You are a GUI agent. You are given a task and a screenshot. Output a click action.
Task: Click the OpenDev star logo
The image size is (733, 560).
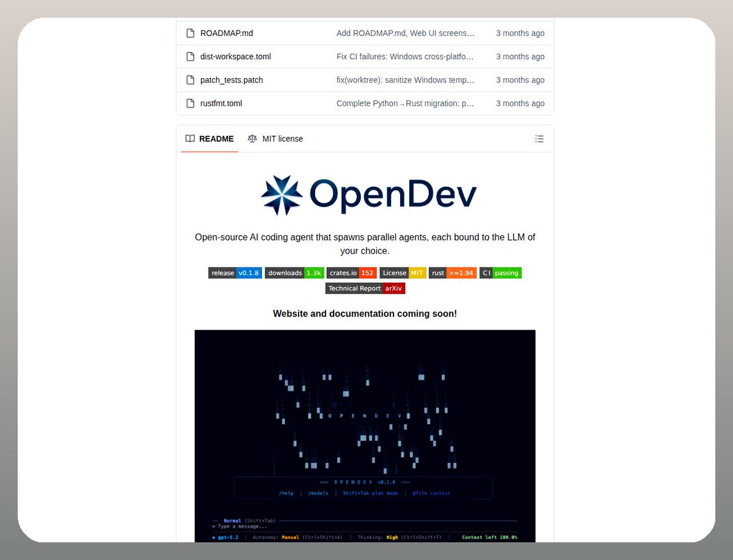tap(282, 195)
